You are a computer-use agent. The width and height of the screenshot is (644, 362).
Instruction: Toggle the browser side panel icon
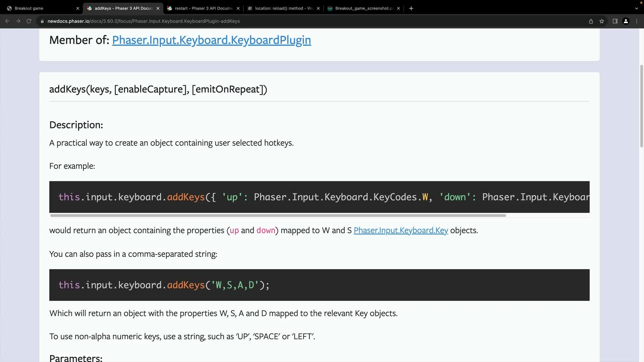point(615,21)
